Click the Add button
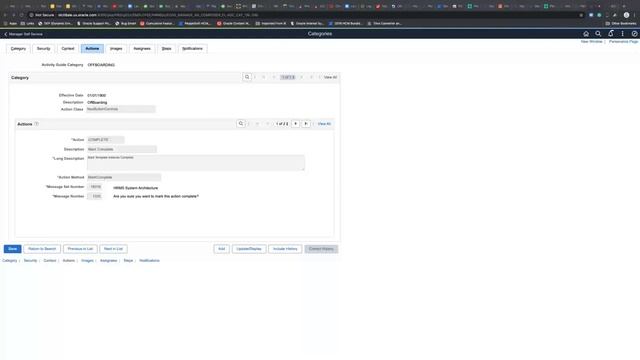 point(221,249)
